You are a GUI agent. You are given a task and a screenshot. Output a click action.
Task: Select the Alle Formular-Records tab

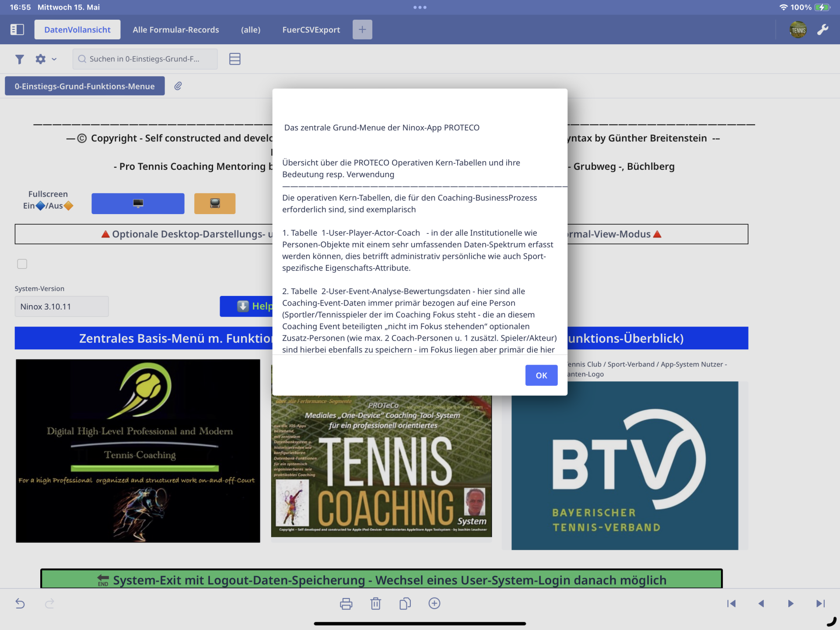click(x=176, y=30)
